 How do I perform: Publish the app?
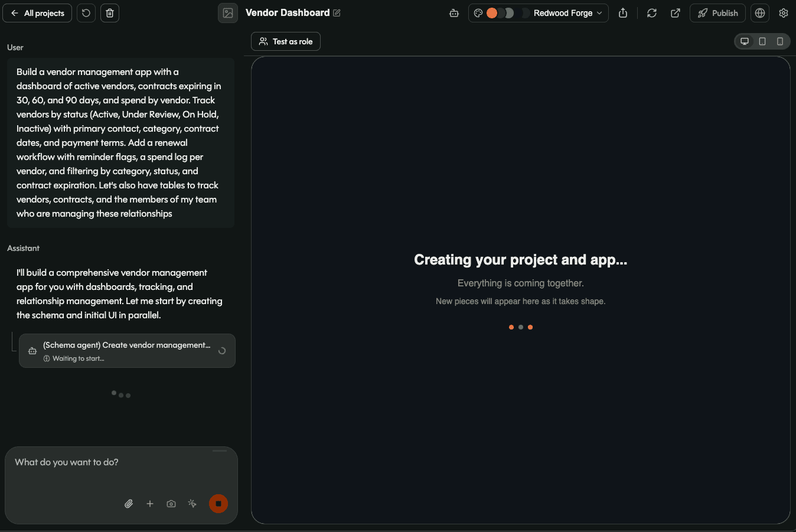[717, 13]
